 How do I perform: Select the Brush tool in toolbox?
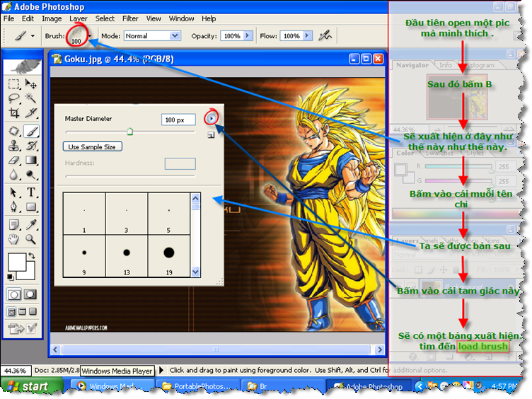(x=31, y=131)
